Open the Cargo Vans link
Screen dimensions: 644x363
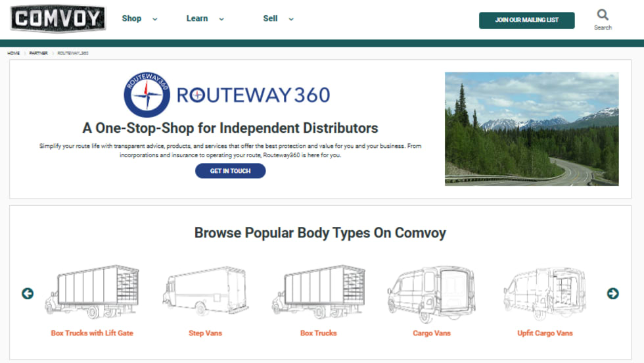432,333
